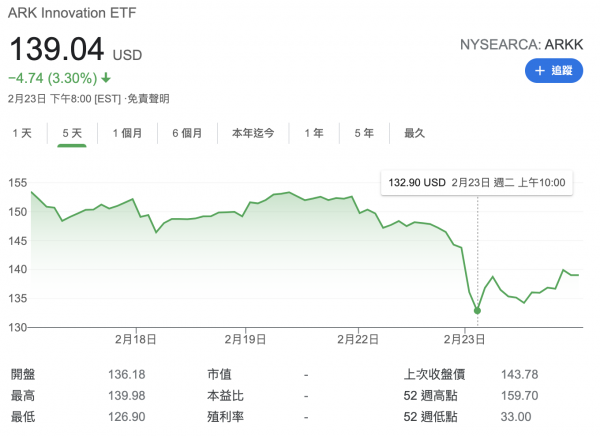The height and width of the screenshot is (436, 600).
Task: Show the 5 年 chart range
Action: [364, 133]
